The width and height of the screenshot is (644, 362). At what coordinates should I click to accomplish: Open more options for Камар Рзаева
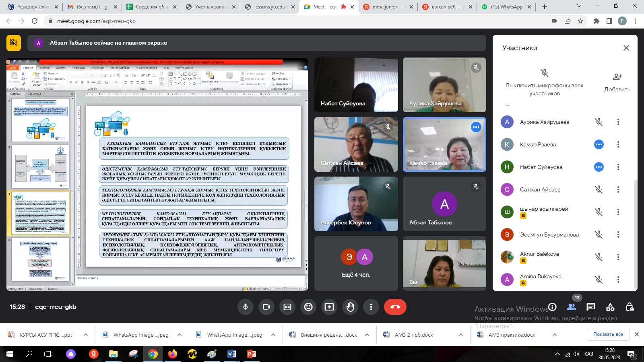tap(618, 144)
